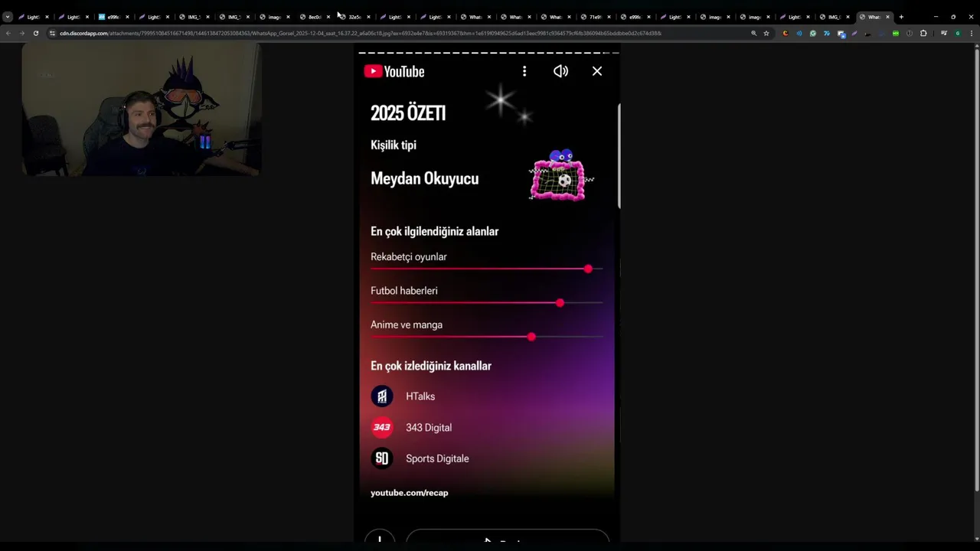
Task: Open the zoom magnifier icon in address bar
Action: 753,33
